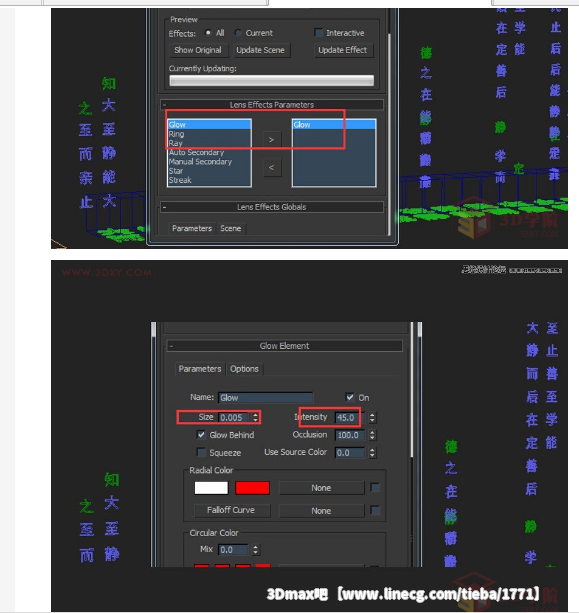Viewport: 579px width, 613px height.
Task: Click the Name field containing Glow
Action: click(265, 398)
